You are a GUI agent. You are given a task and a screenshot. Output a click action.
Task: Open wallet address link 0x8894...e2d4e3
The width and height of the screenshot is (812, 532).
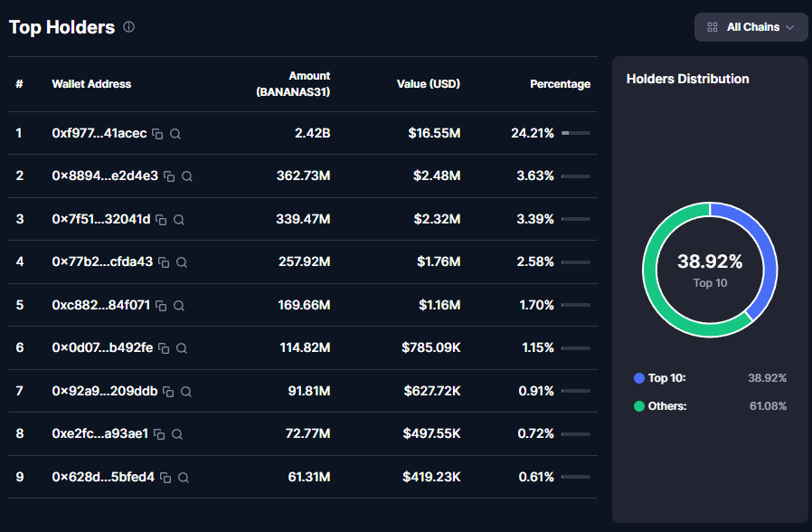tap(105, 176)
